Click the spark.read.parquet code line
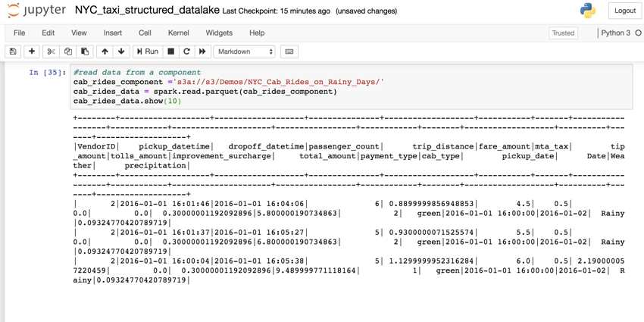This screenshot has width=644, height=322. coord(205,91)
